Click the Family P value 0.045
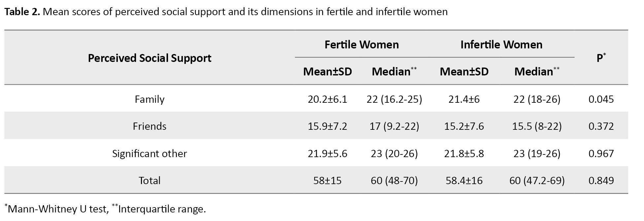644x221 pixels. tap(601, 99)
